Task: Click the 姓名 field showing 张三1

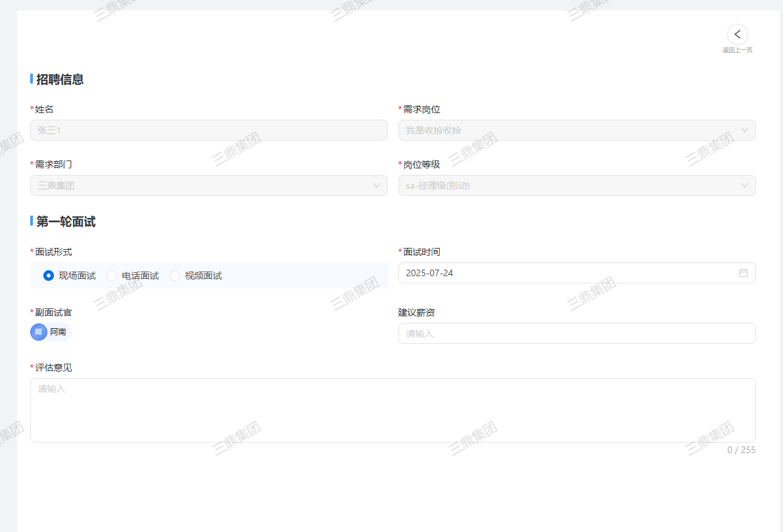Action: pyautogui.click(x=208, y=130)
